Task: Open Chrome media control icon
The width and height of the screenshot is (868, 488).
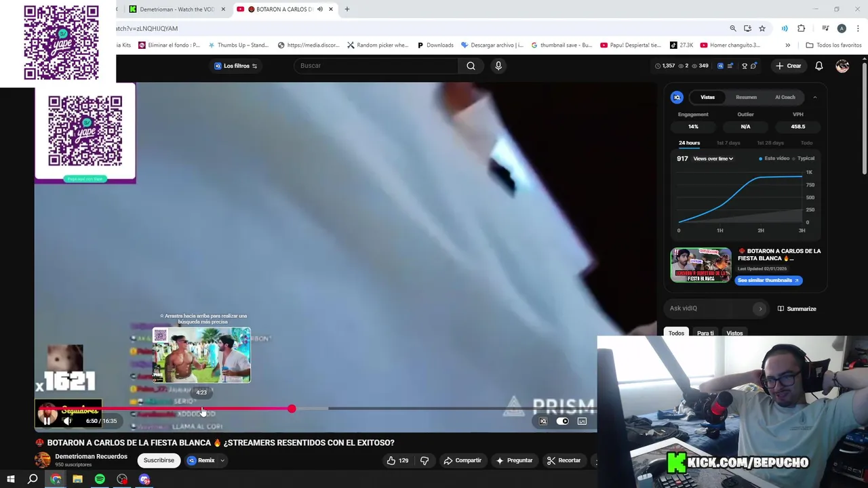Action: (x=825, y=28)
